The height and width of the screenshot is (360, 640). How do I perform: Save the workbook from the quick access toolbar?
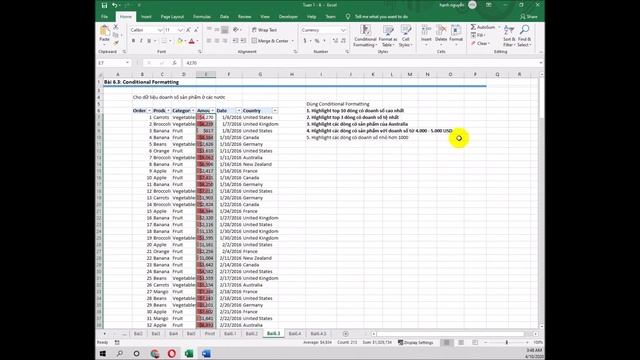[104, 5]
